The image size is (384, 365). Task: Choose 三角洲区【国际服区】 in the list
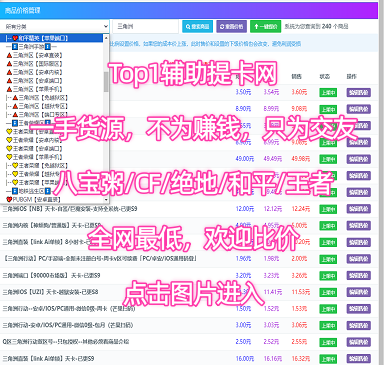pyautogui.click(x=52, y=64)
